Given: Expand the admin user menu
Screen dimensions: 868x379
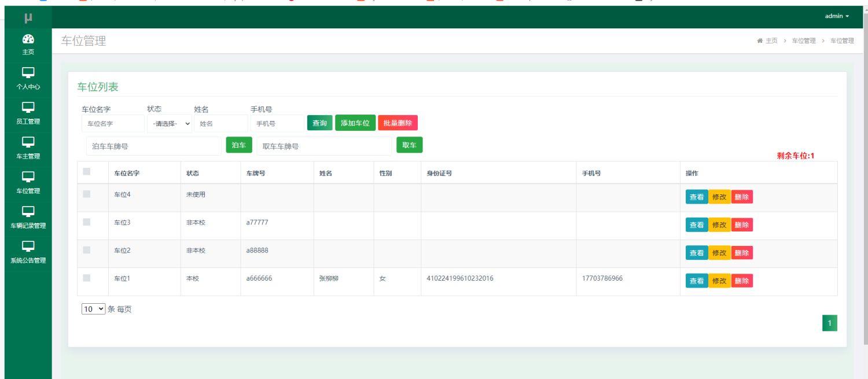Looking at the screenshot, I should click(x=837, y=16).
